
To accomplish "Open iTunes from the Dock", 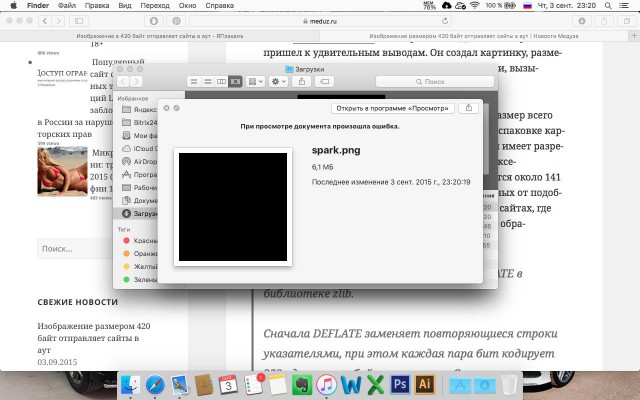I will point(327,384).
